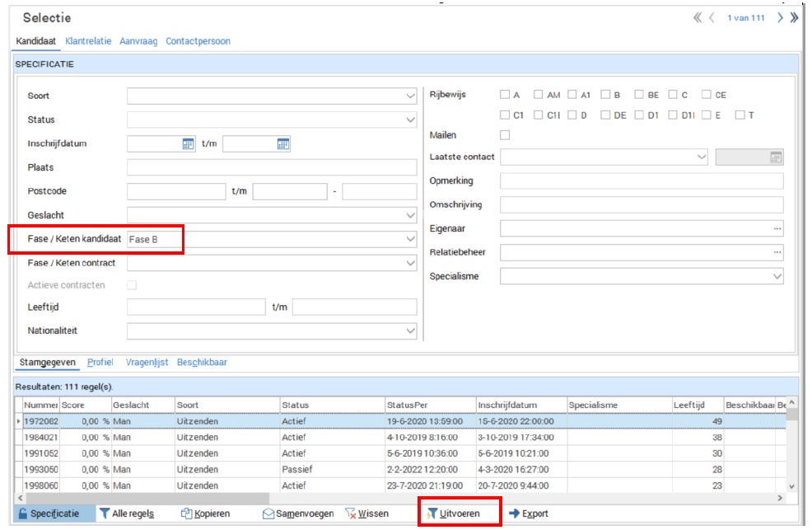The image size is (812, 530).
Task: Click the Uitvoeren button
Action: (460, 514)
